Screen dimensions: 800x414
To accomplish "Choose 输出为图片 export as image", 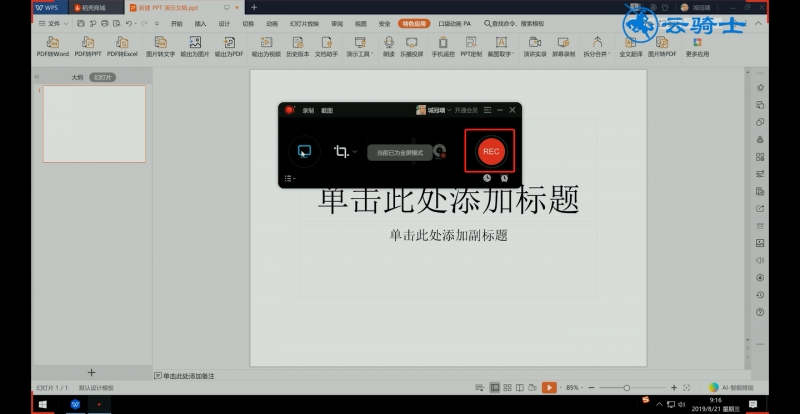I will 195,46.
